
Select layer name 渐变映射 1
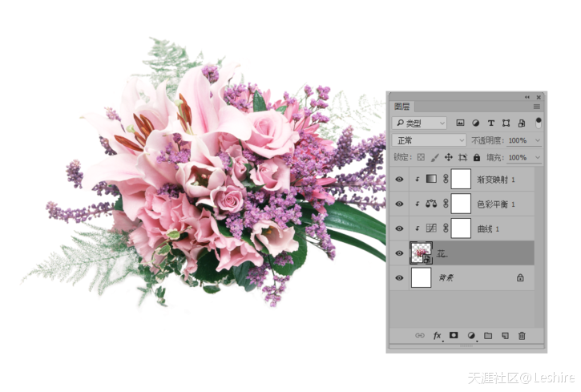coord(495,180)
